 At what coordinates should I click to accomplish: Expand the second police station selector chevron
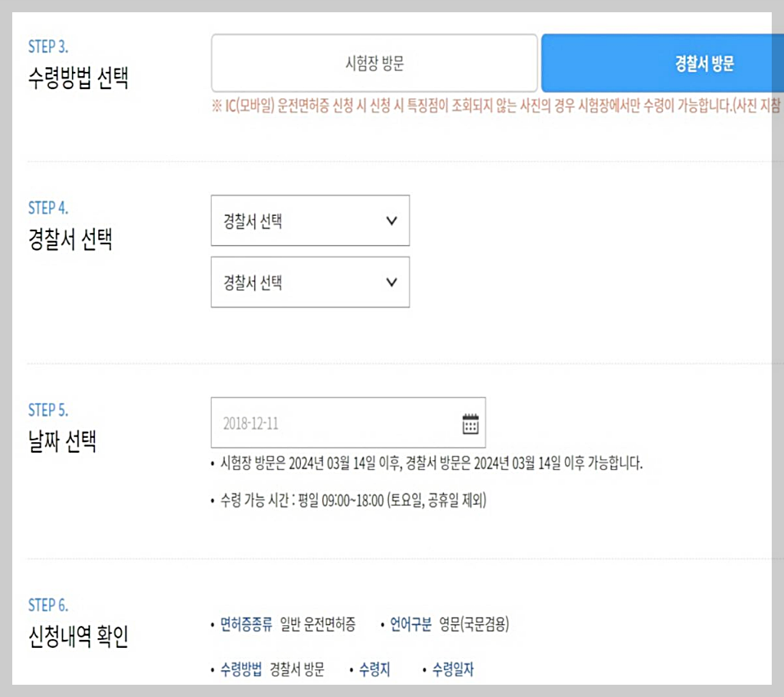pos(390,282)
